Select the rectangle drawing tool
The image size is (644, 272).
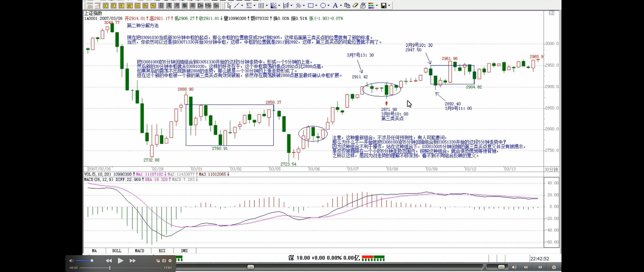(311, 6)
